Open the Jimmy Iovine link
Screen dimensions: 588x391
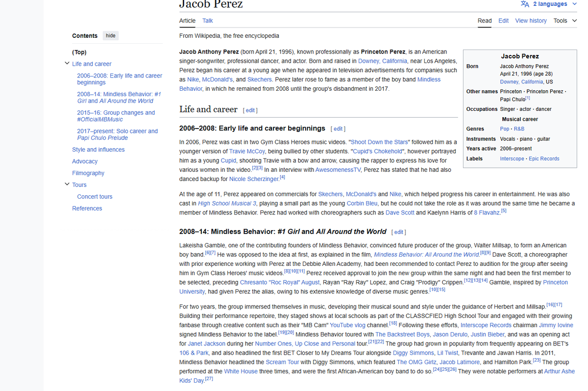click(556, 325)
